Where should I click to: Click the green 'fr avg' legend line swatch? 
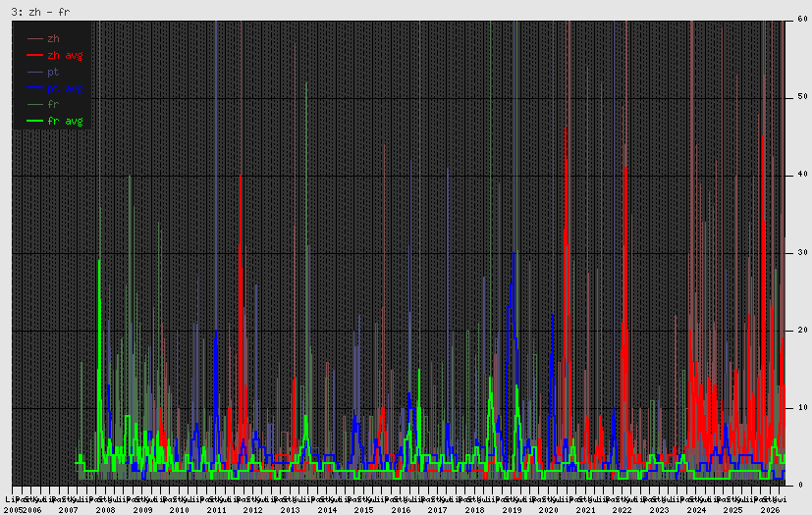click(x=34, y=121)
